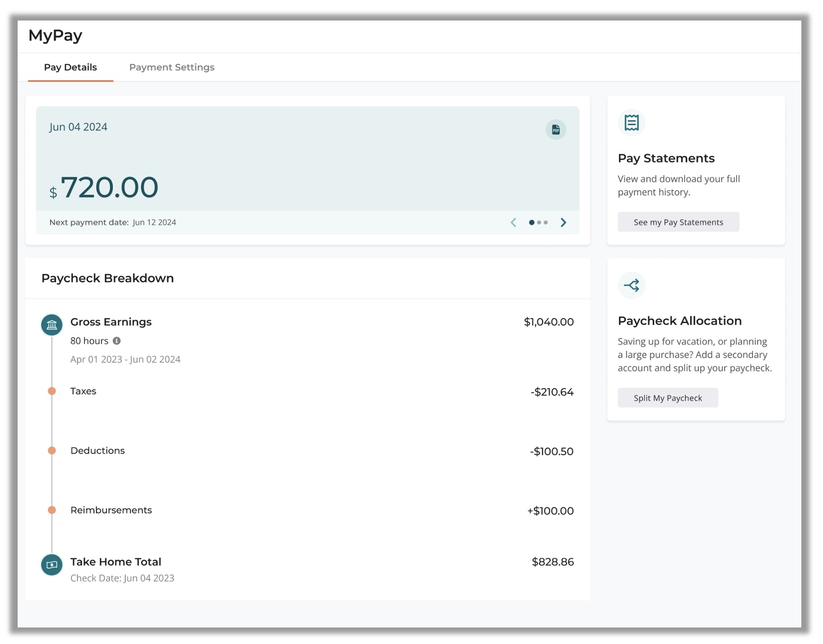Click the Take Home Total cash icon
823x644 pixels.
pyautogui.click(x=52, y=565)
